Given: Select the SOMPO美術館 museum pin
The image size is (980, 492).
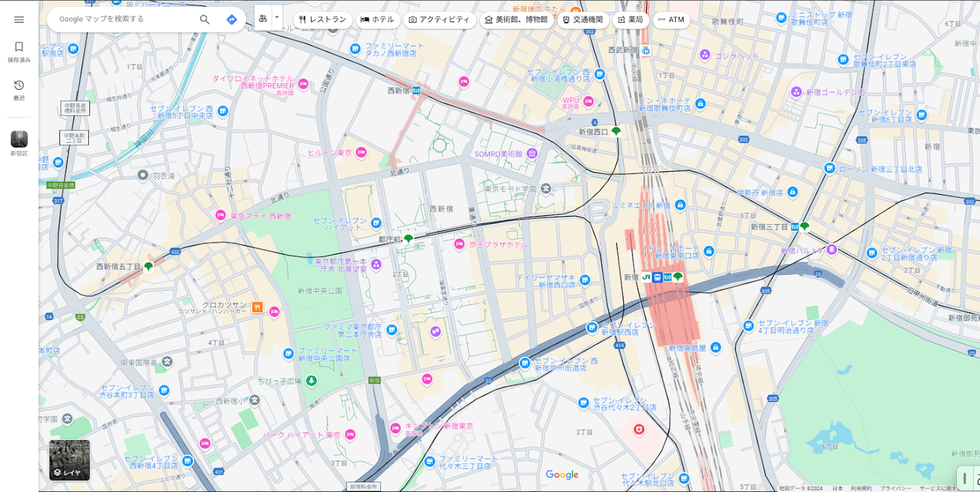Looking at the screenshot, I should (532, 154).
